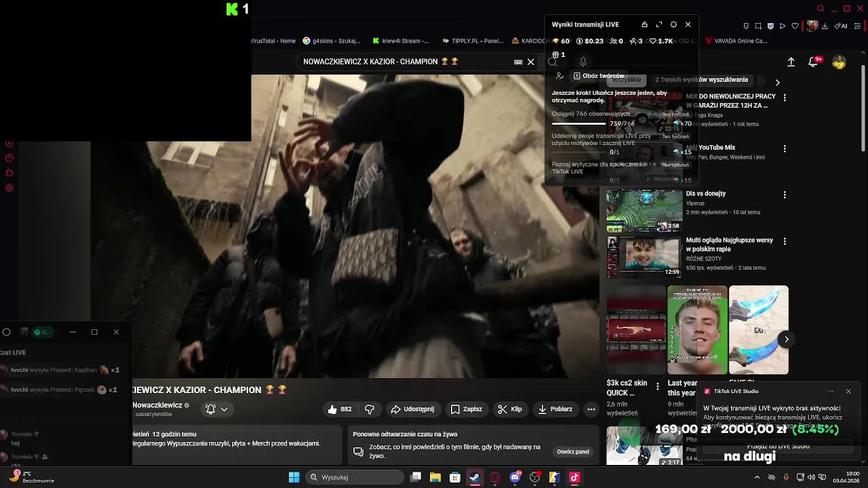Open File Explorer from the taskbar

435,477
